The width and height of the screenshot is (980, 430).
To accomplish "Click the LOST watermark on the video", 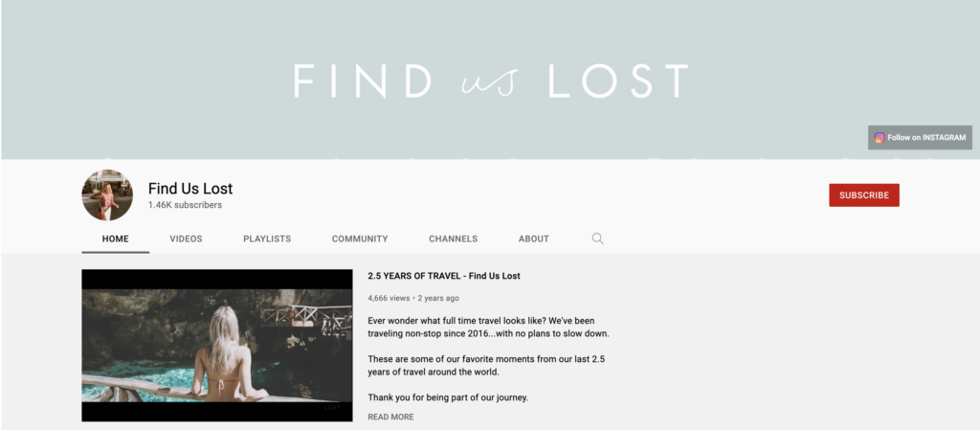I will click(x=332, y=408).
